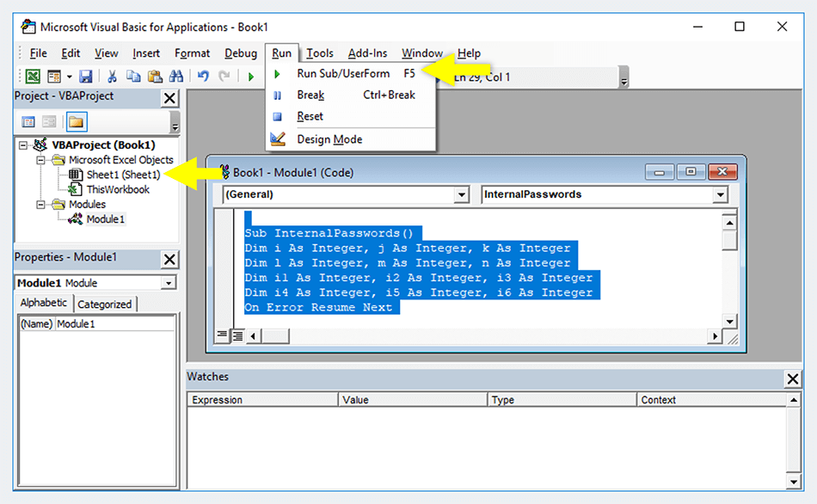Click the Value column header in Watches
This screenshot has height=504, width=817.
pos(413,400)
